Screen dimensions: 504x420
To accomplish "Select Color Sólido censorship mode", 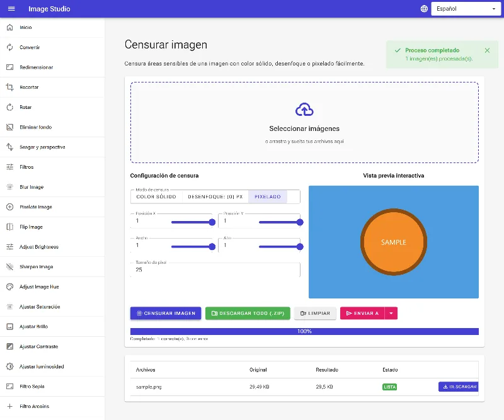I will coord(156,196).
